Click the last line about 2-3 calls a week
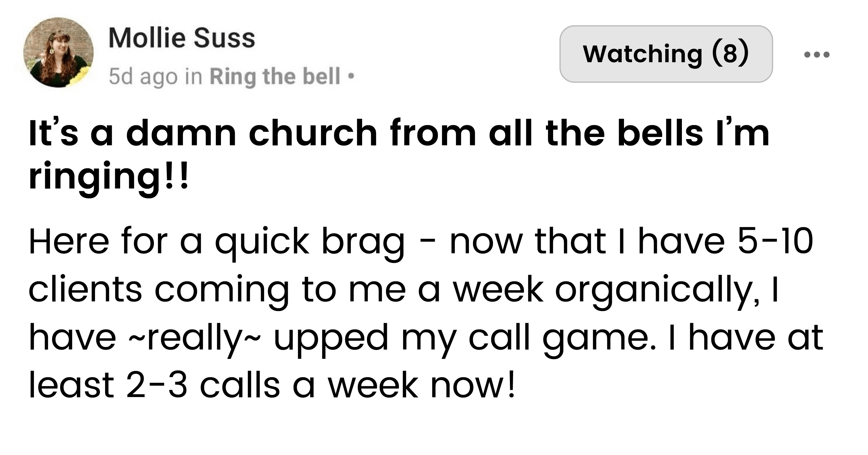The image size is (868, 455). (272, 385)
